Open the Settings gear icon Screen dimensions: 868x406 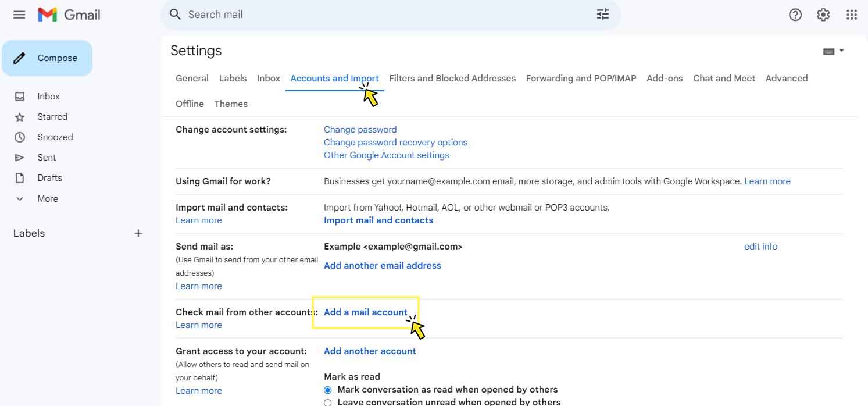pyautogui.click(x=823, y=14)
